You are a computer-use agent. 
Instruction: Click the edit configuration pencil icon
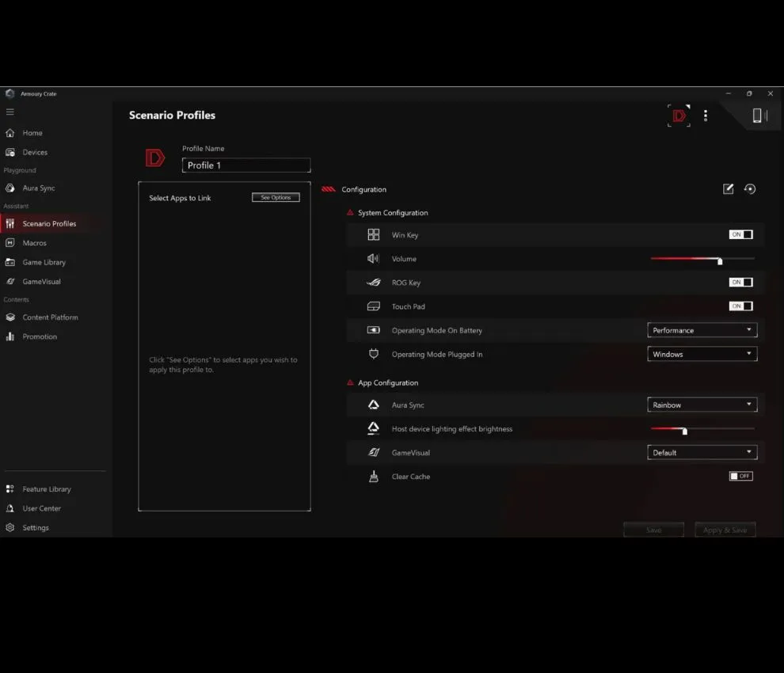728,189
